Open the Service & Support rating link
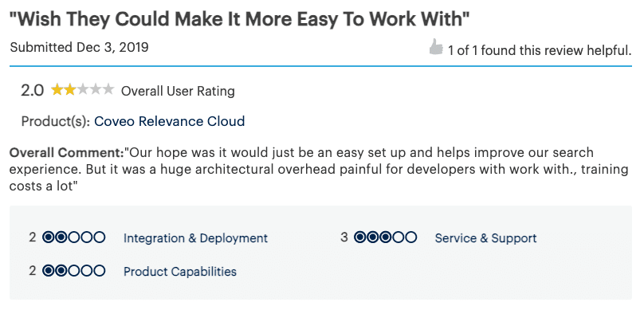 point(485,238)
